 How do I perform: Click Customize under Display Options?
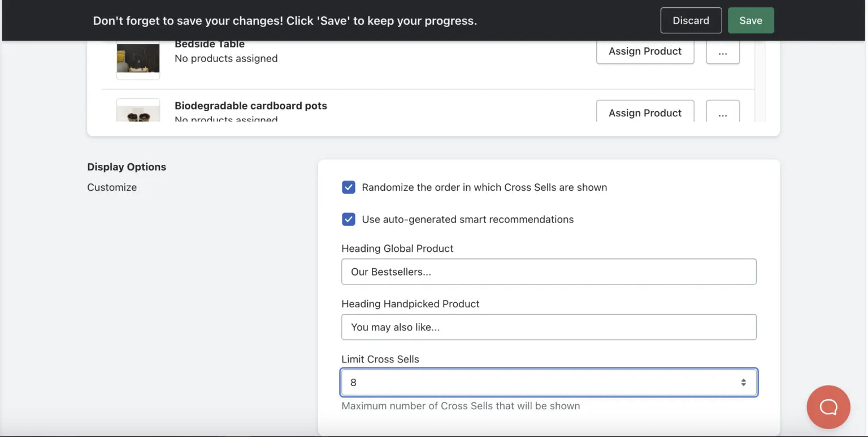tap(112, 187)
